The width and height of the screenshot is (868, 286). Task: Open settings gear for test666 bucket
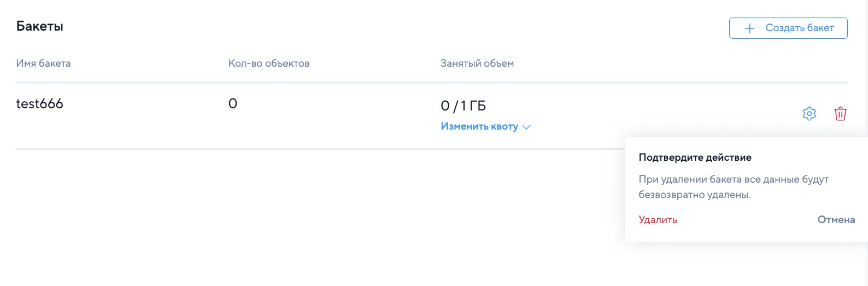(x=809, y=114)
